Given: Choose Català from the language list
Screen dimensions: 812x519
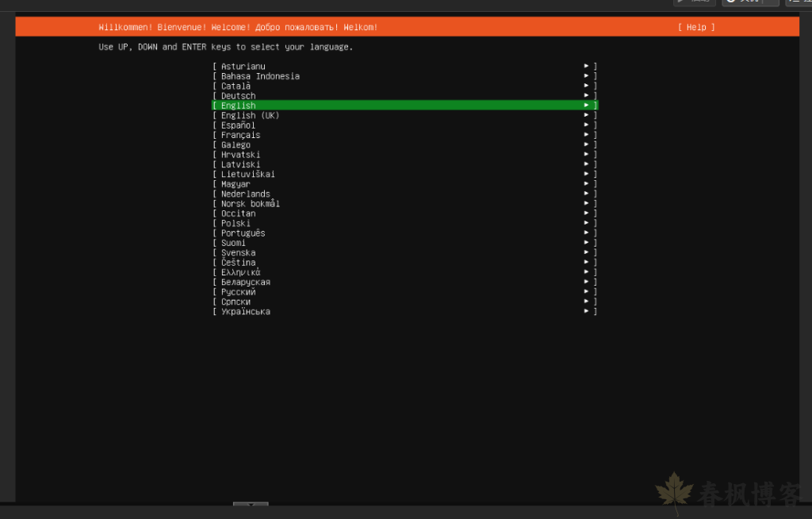Looking at the screenshot, I should 405,86.
